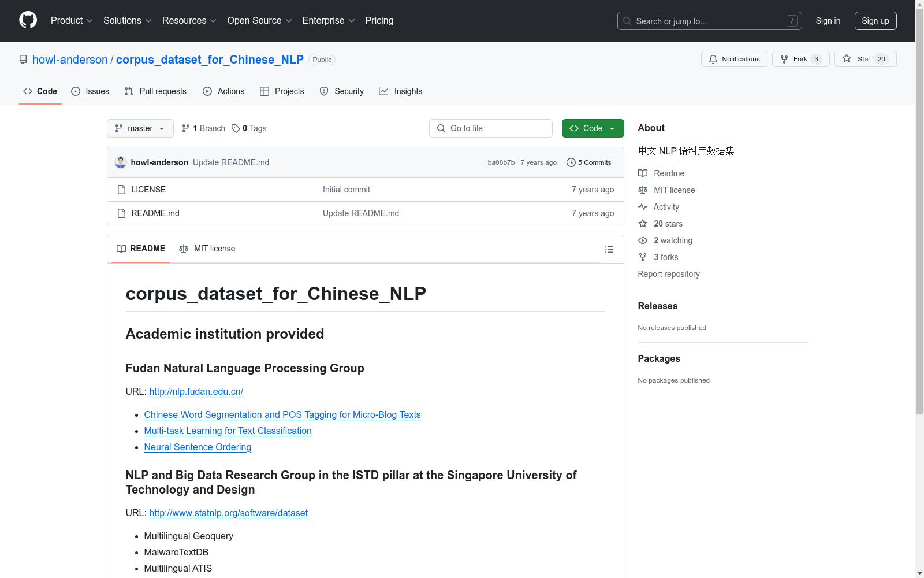Fork the repository with the Fork button

tap(801, 59)
